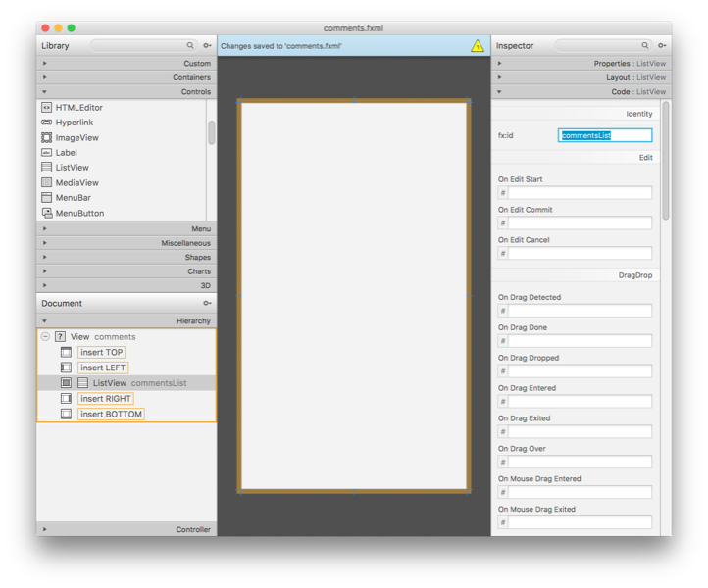Choose the MediaView control icon
Screen dimensions: 708x588
point(46,183)
